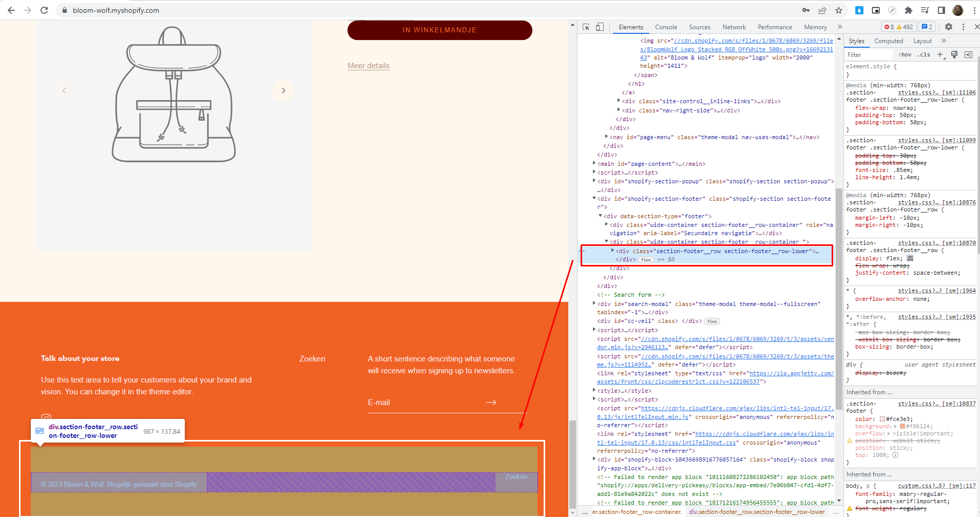The image size is (980, 517).
Task: Open the picture-in-picture extension icon
Action: [x=876, y=10]
